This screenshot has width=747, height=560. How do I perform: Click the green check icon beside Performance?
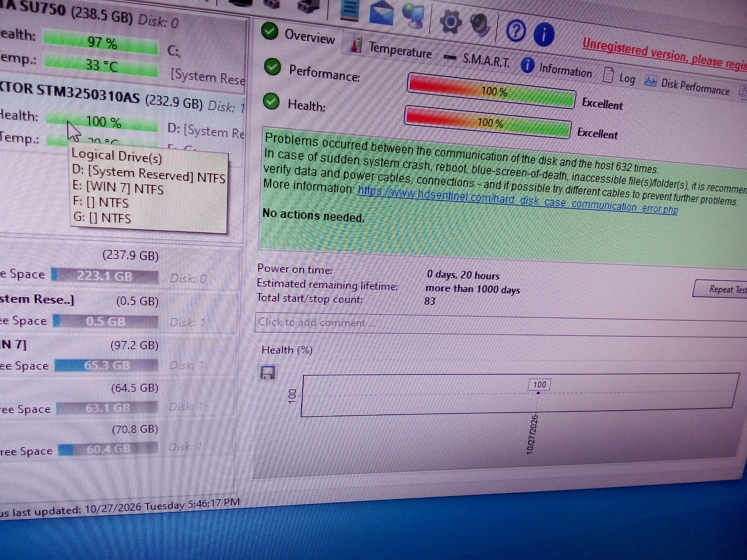point(272,66)
